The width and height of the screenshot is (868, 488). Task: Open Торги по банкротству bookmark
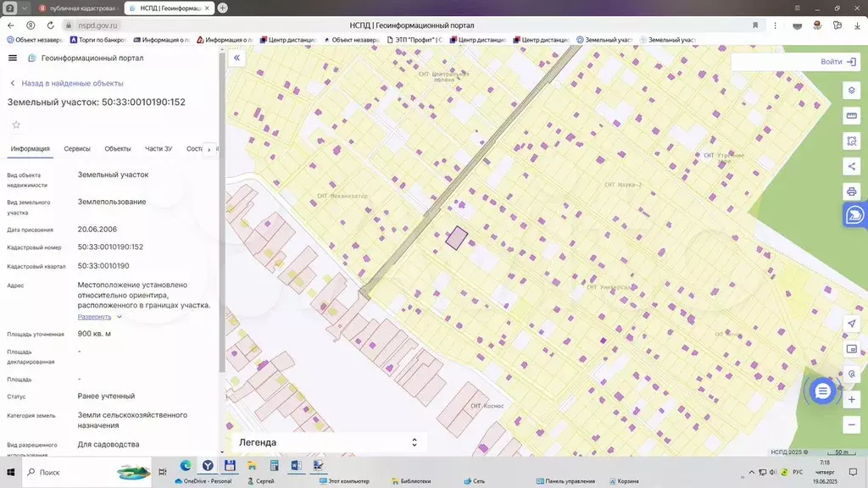pyautogui.click(x=98, y=40)
